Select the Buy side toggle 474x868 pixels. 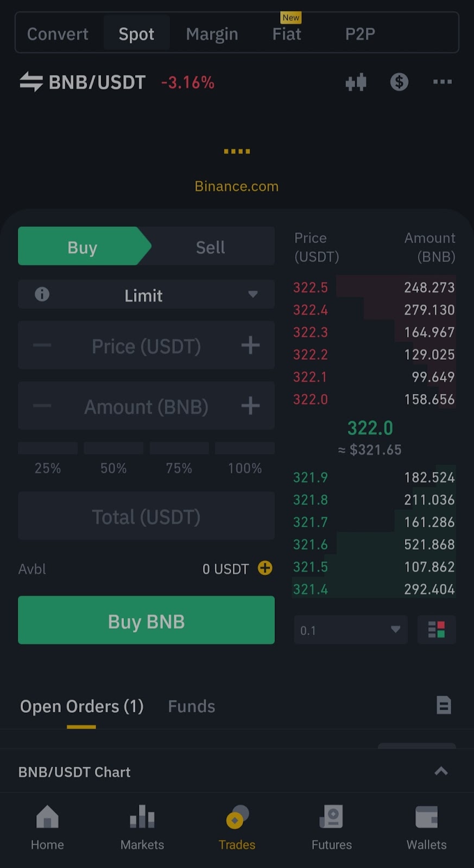click(83, 247)
